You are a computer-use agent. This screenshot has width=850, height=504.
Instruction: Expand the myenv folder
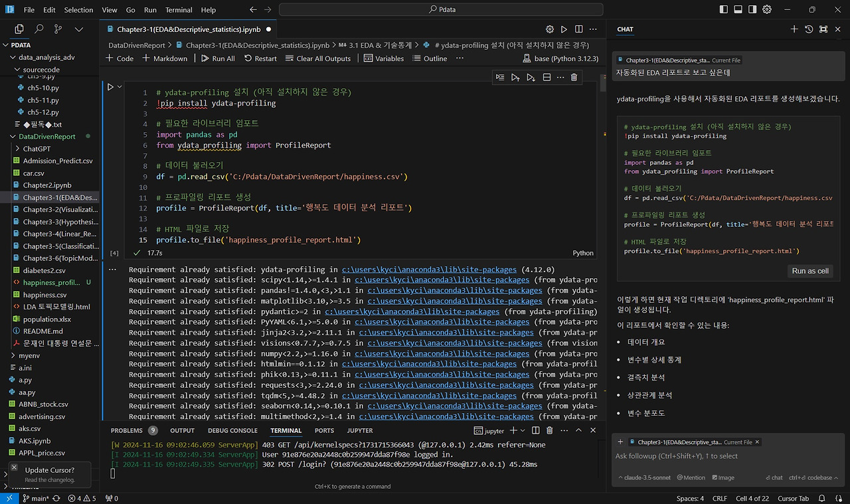(29, 356)
